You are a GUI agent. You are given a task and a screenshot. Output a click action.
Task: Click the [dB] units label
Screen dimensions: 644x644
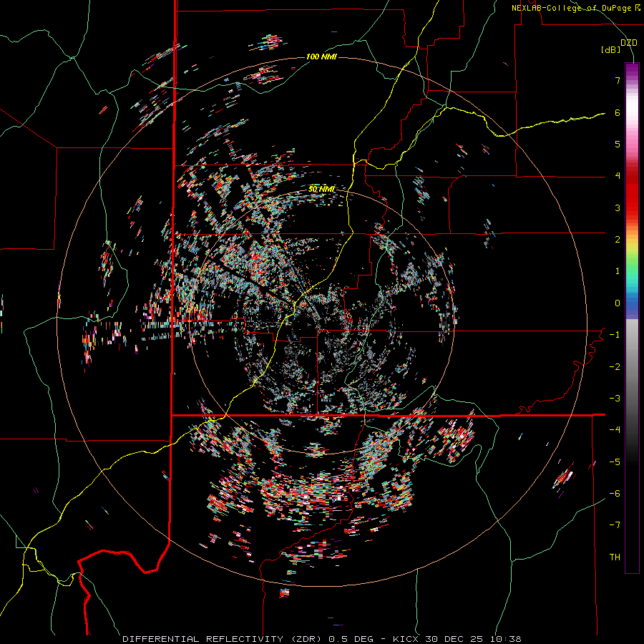tap(611, 50)
